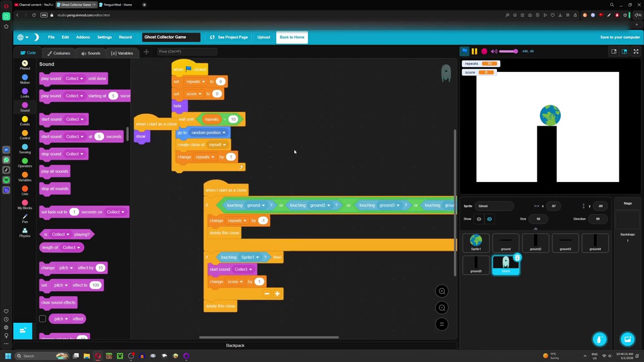This screenshot has height=362, width=644.
Task: Open the language globe menu
Action: (22, 37)
